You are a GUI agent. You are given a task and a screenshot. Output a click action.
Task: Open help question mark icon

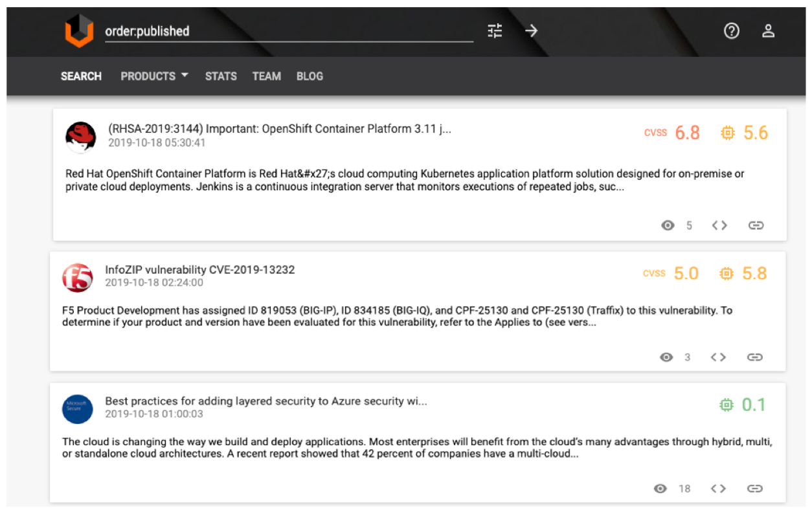point(732,30)
